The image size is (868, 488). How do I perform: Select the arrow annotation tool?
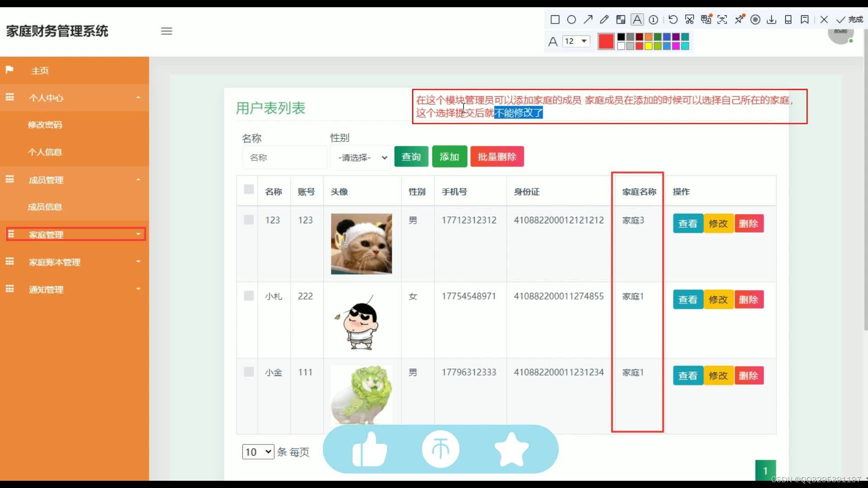tap(588, 19)
